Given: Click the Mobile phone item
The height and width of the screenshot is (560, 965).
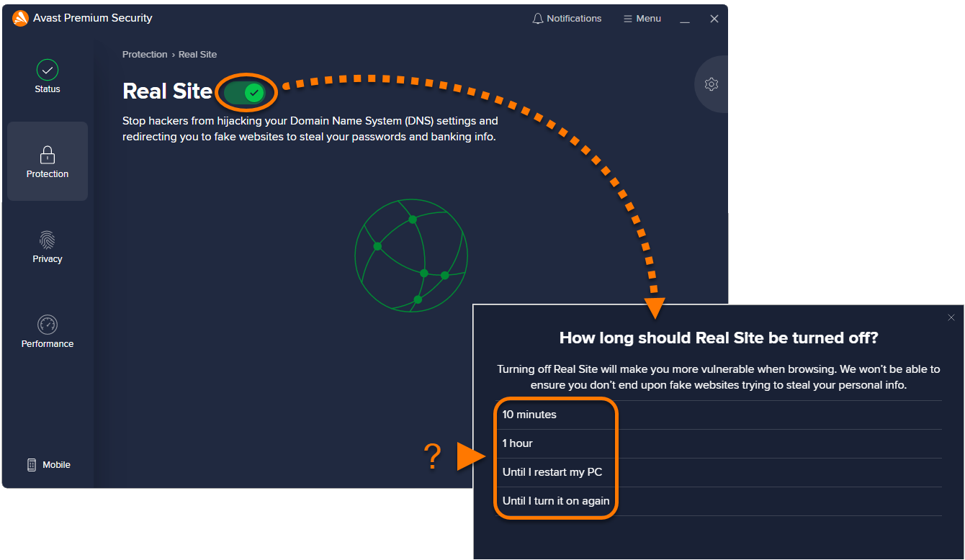Looking at the screenshot, I should 48,465.
